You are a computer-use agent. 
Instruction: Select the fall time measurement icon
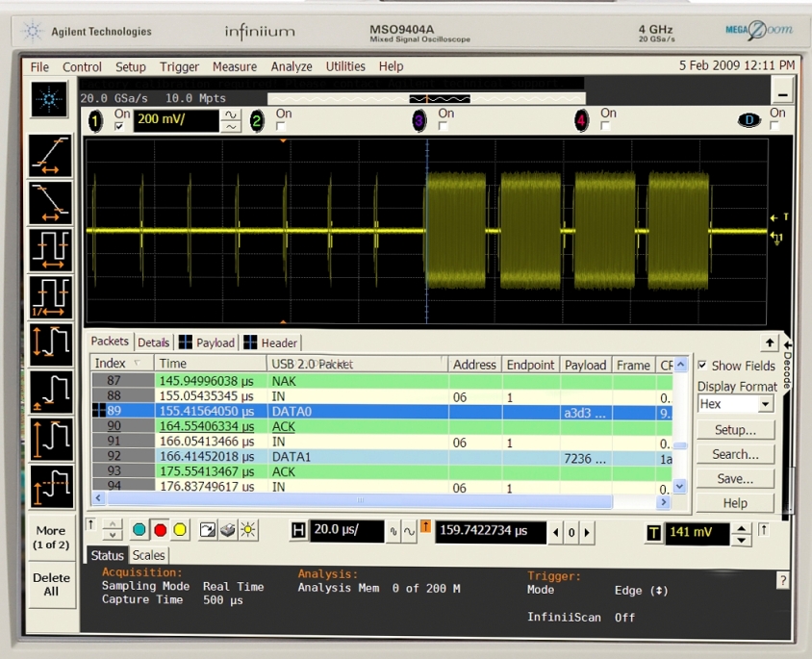(50, 202)
